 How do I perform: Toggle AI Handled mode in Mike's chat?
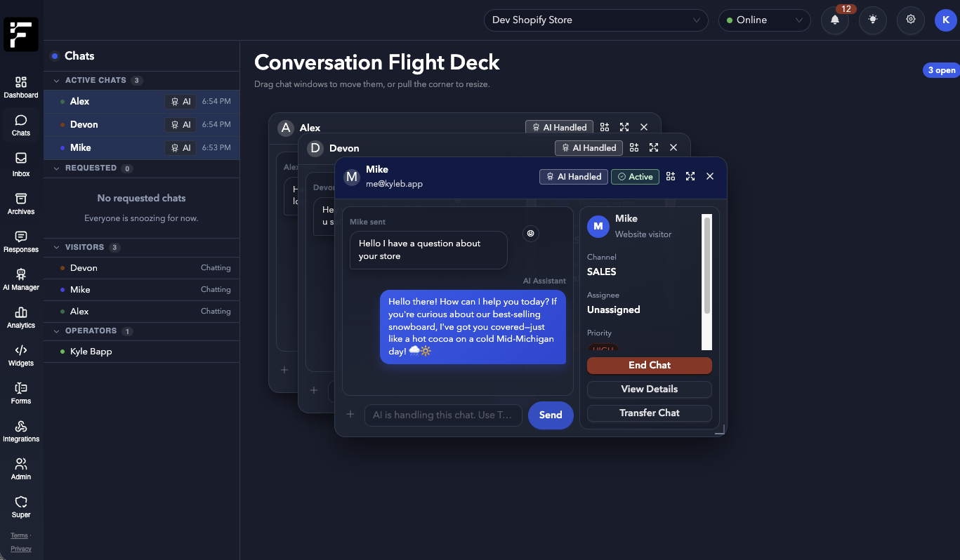pyautogui.click(x=573, y=176)
